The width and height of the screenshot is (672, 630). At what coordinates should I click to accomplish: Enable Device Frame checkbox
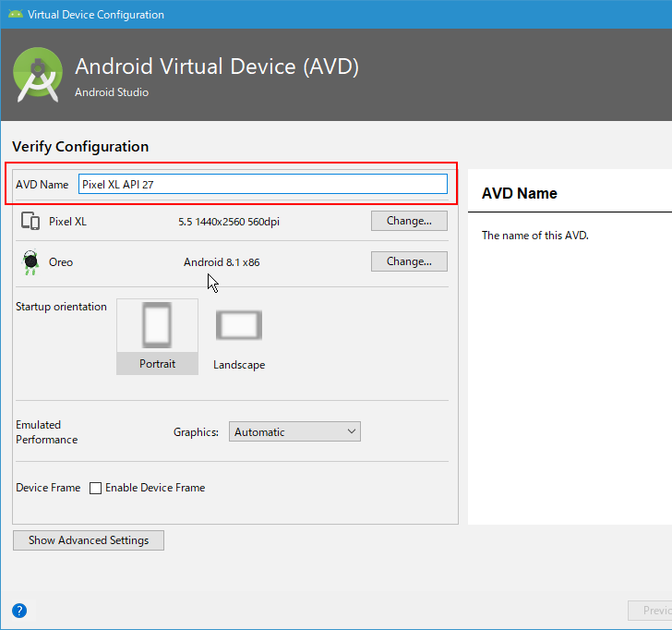pyautogui.click(x=96, y=488)
